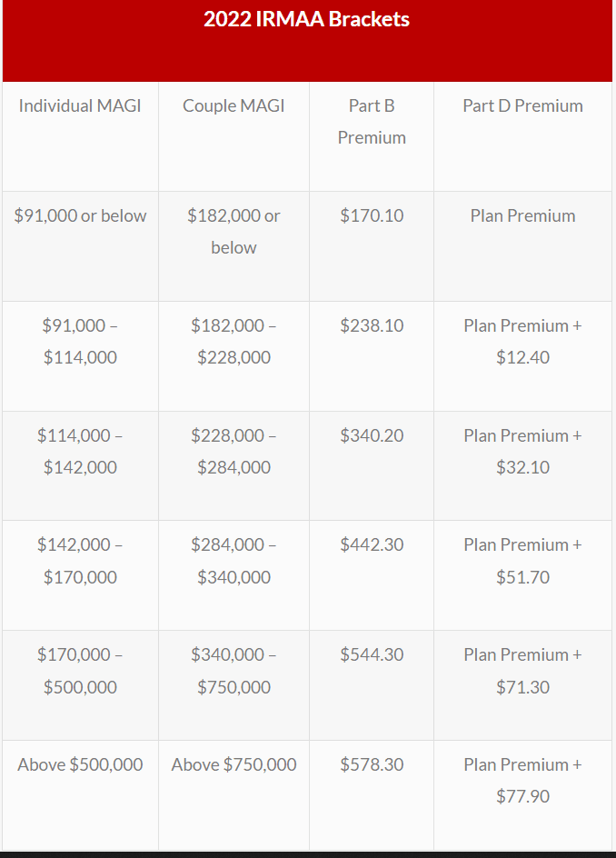616x858 pixels.
Task: Click the $182,000 or below cell
Action: tap(233, 231)
